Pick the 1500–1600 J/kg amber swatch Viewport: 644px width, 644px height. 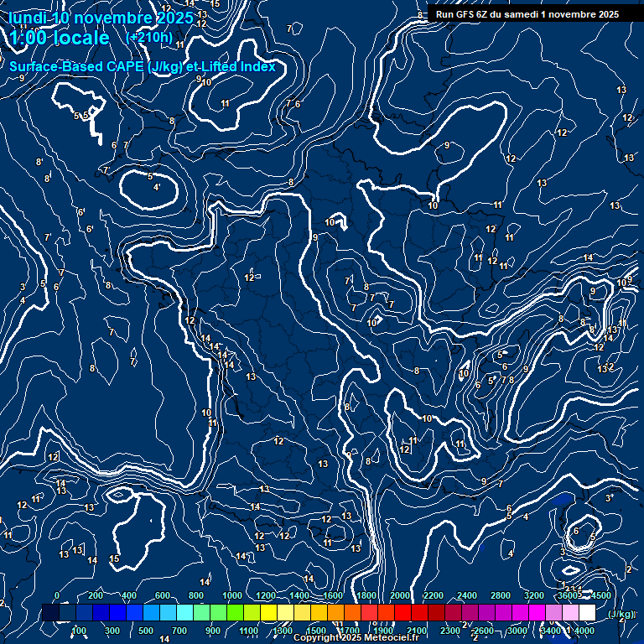tap(319, 612)
